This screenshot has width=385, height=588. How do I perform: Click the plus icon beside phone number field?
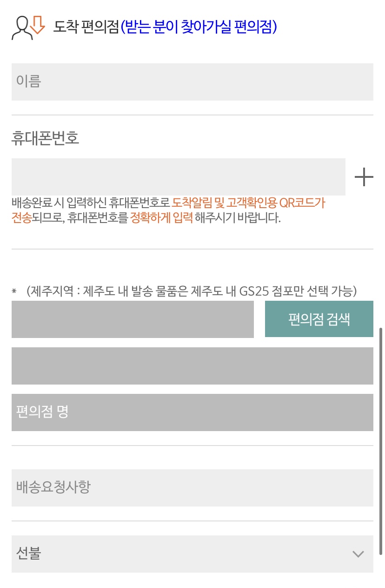tap(364, 177)
